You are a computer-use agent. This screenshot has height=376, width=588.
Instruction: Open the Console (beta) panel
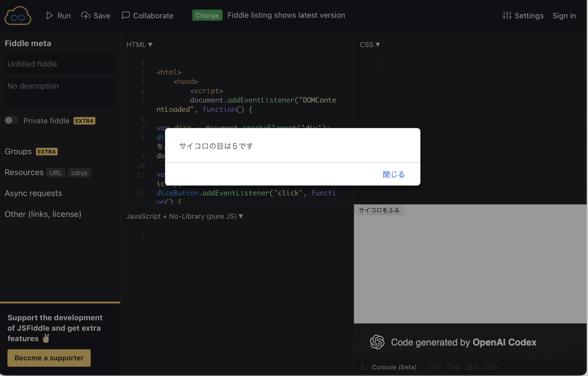tap(395, 367)
